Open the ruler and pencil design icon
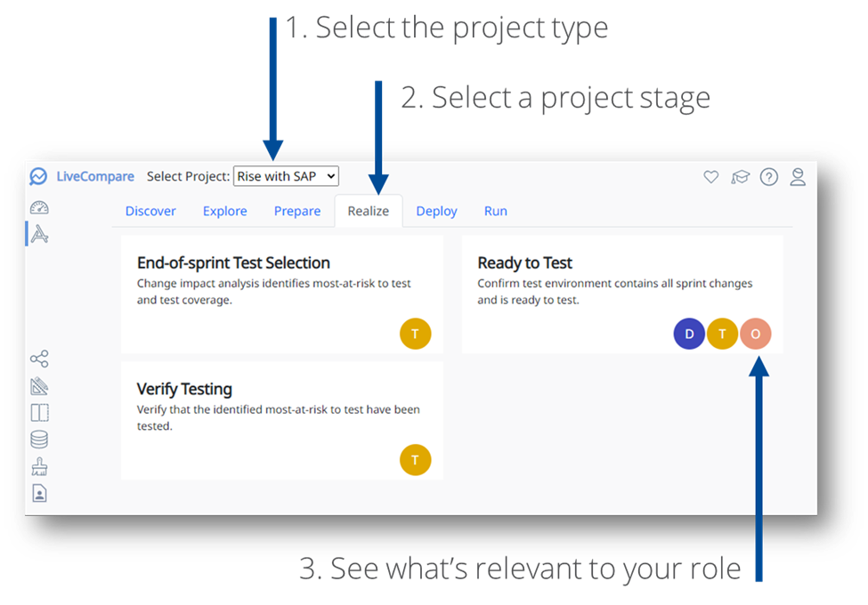This screenshot has width=868, height=605. point(39,385)
